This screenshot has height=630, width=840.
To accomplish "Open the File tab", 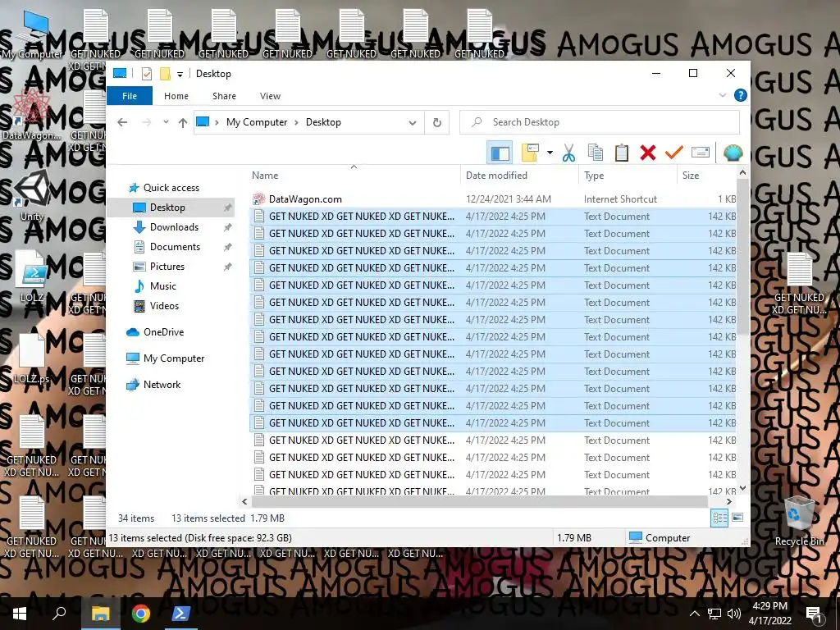I will coord(130,96).
